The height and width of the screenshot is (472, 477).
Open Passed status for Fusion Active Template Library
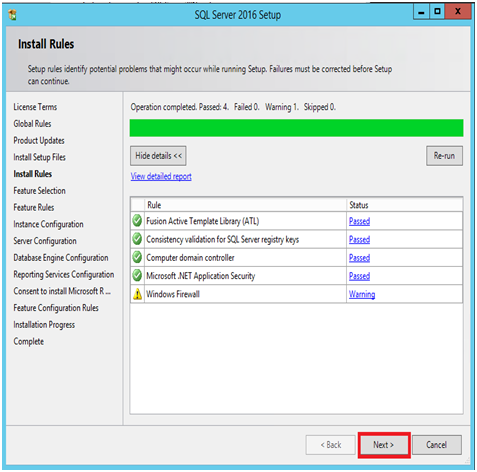click(359, 221)
